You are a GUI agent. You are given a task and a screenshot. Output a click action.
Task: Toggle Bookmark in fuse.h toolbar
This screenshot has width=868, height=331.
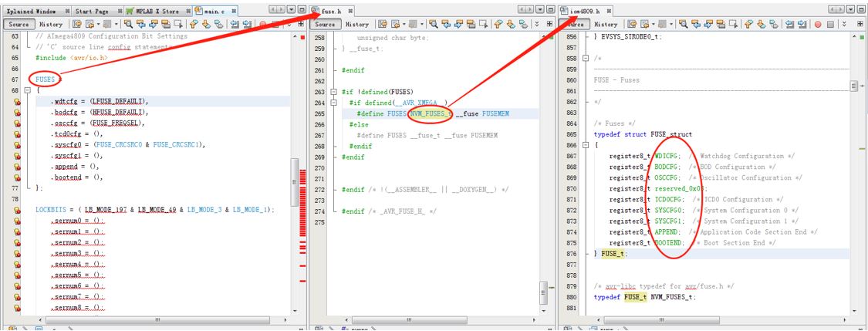pos(524,25)
